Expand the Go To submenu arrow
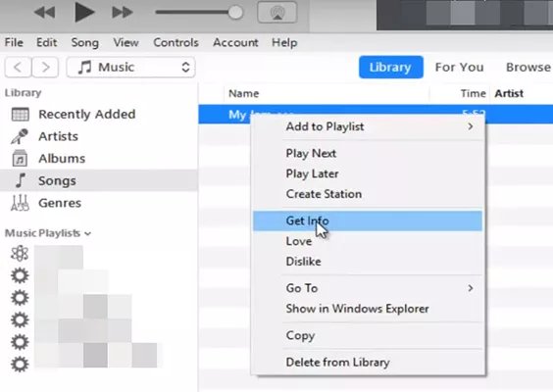The height and width of the screenshot is (392, 553). click(x=470, y=288)
